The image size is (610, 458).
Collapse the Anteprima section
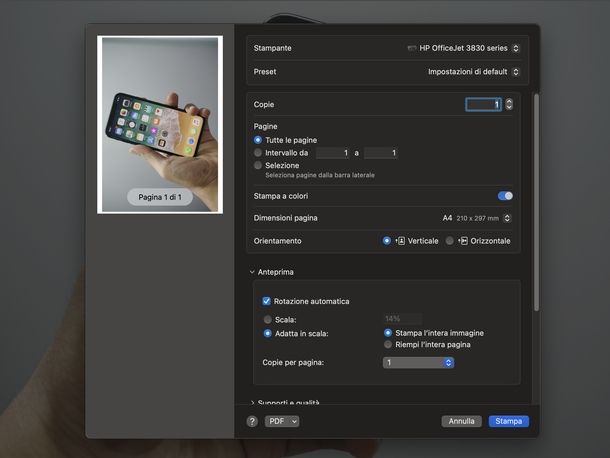click(252, 272)
